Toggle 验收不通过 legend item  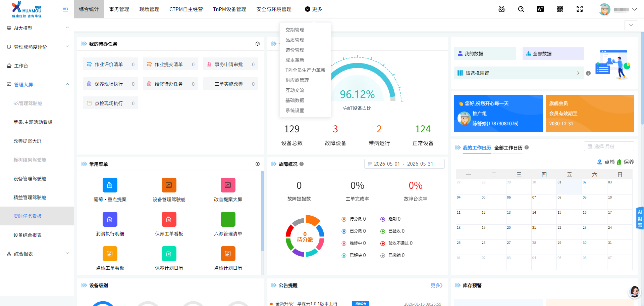pos(396,243)
